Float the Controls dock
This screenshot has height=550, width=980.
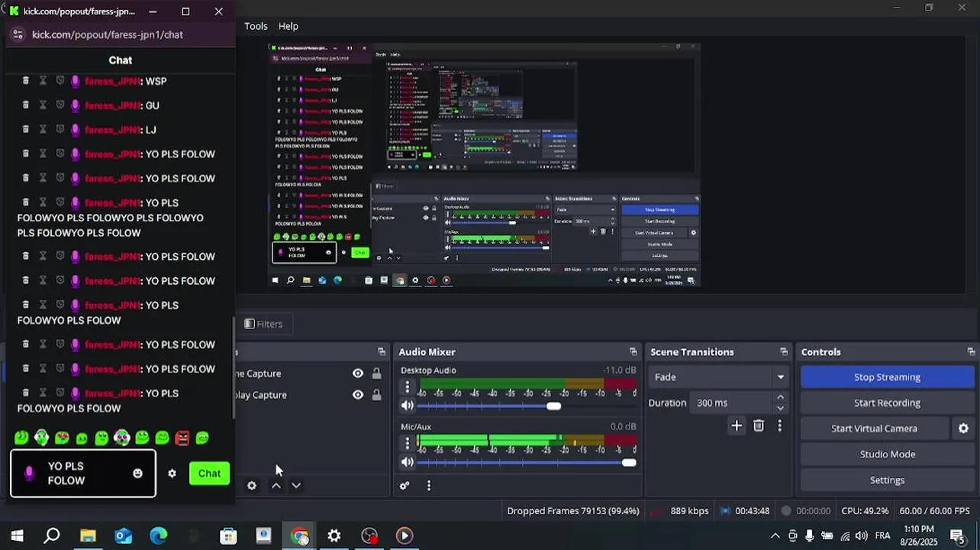pyautogui.click(x=971, y=352)
